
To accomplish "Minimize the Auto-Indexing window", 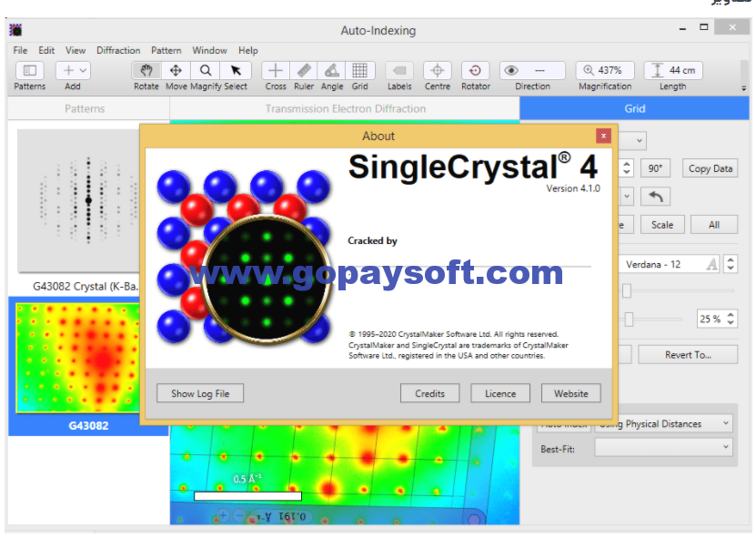I will (x=682, y=28).
